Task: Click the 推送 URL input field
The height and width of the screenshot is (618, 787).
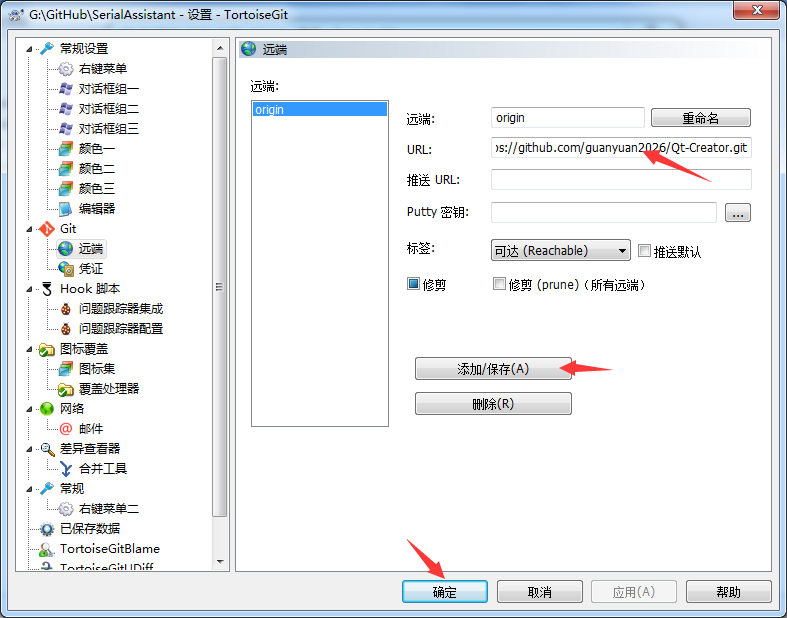Action: click(x=621, y=180)
